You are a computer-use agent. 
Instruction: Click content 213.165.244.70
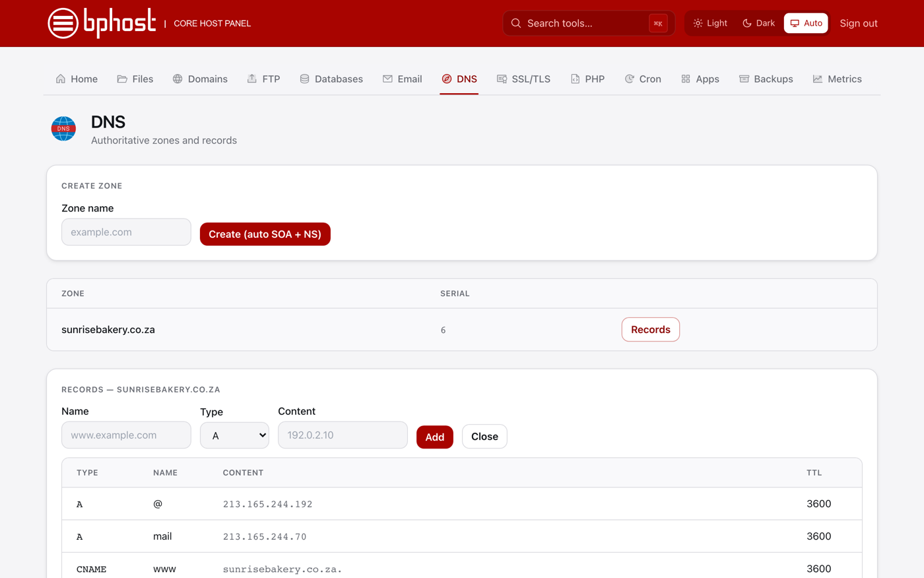265,536
